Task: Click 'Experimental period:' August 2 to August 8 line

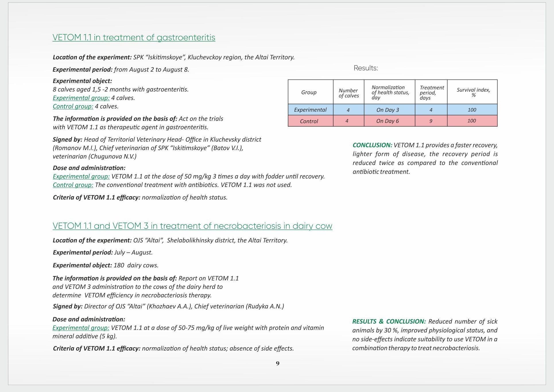Action: pos(121,69)
